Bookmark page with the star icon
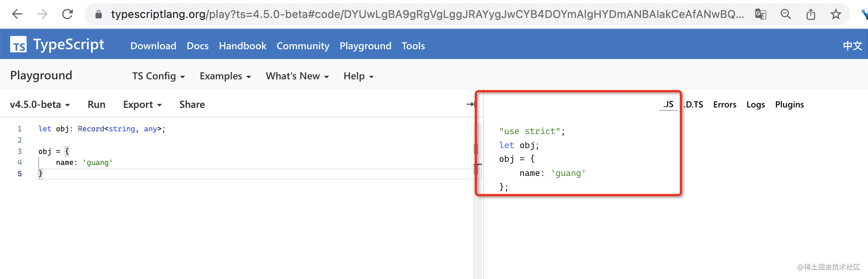This screenshot has height=279, width=868. [836, 14]
